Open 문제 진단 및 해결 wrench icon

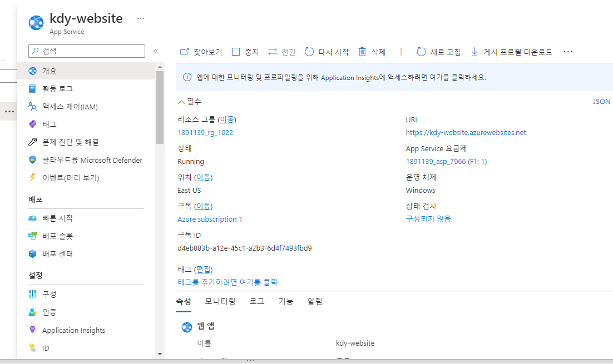32,142
